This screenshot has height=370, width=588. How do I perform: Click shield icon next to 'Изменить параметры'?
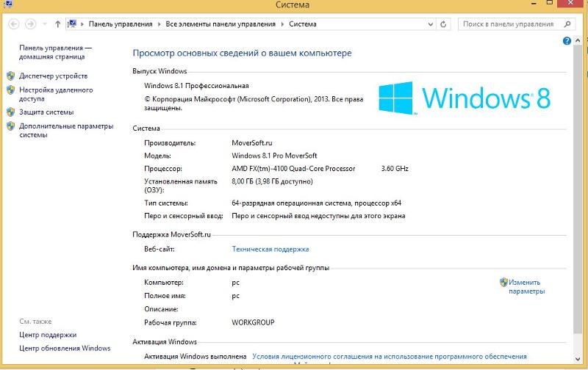(x=503, y=282)
